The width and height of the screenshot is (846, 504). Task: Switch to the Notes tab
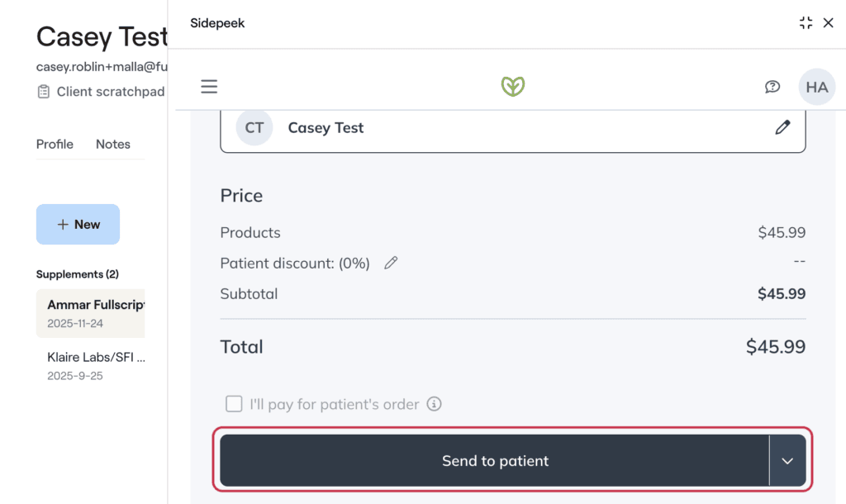[x=112, y=144]
